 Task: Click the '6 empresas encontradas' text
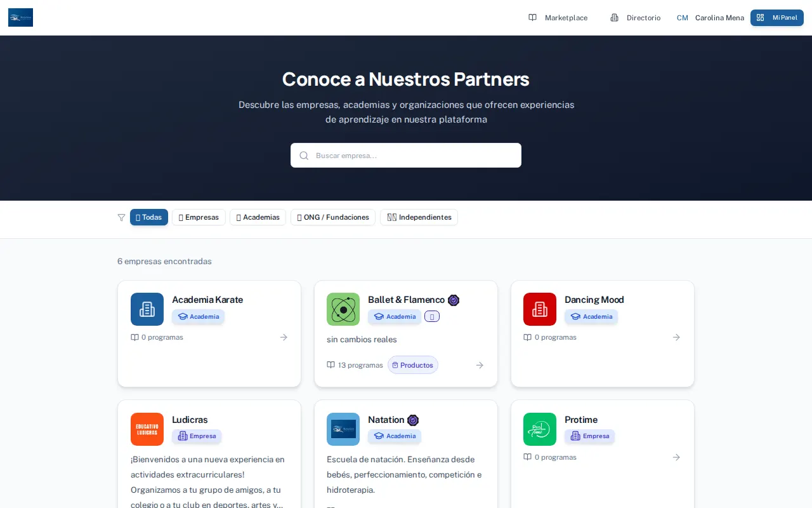click(164, 262)
